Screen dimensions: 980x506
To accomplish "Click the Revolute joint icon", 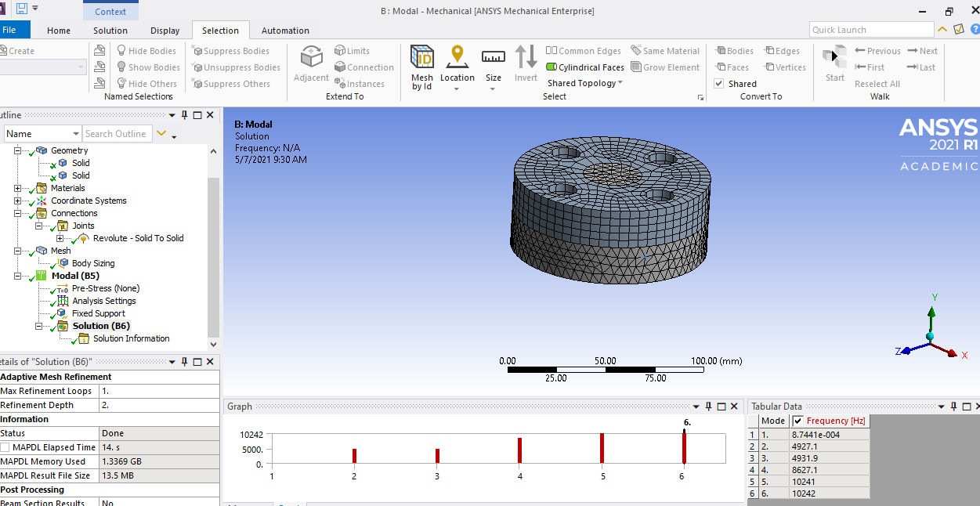I will (83, 238).
